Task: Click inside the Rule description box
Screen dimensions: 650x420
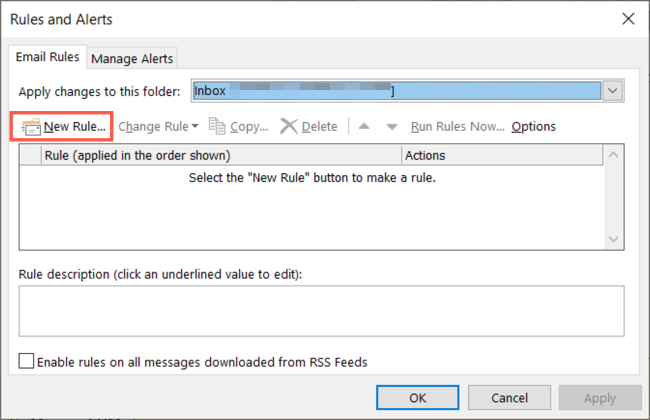Action: pos(320,310)
